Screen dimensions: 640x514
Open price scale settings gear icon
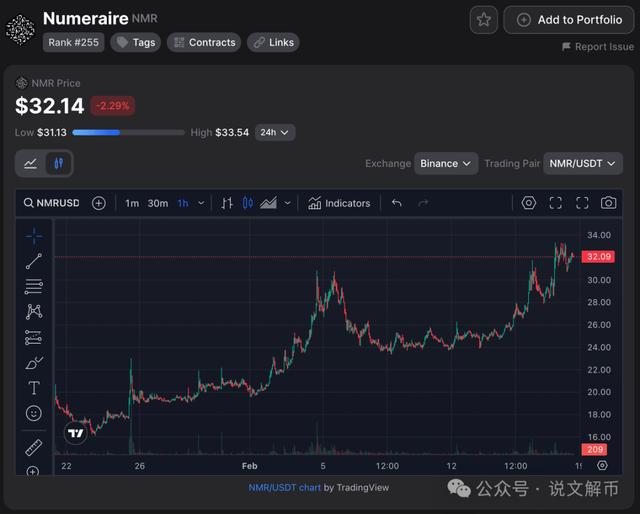[x=602, y=465]
